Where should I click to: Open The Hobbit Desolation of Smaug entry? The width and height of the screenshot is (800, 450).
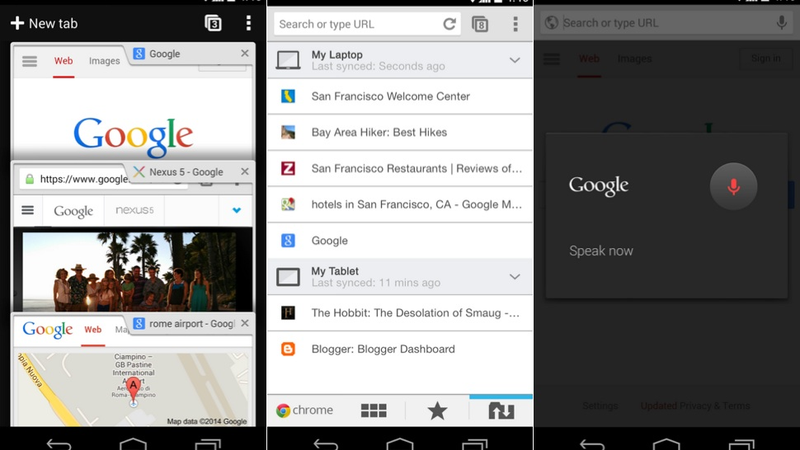tap(400, 313)
